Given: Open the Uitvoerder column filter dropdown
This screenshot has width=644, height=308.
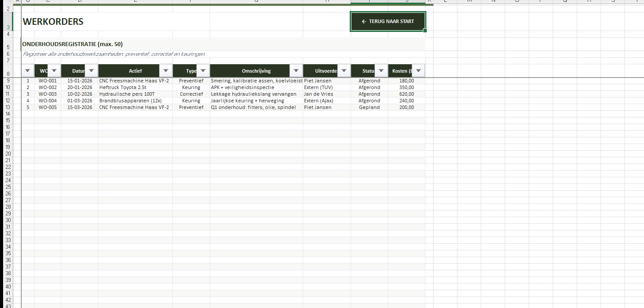Looking at the screenshot, I should click(343, 71).
